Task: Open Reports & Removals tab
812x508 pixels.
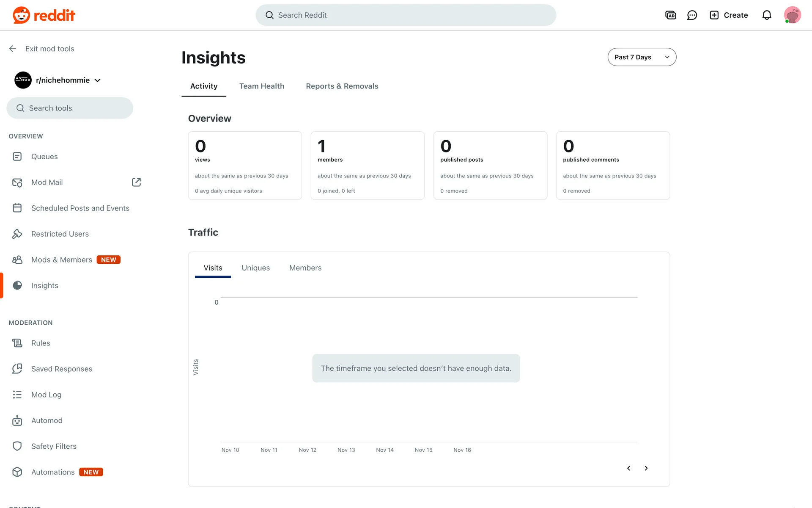Action: coord(342,86)
